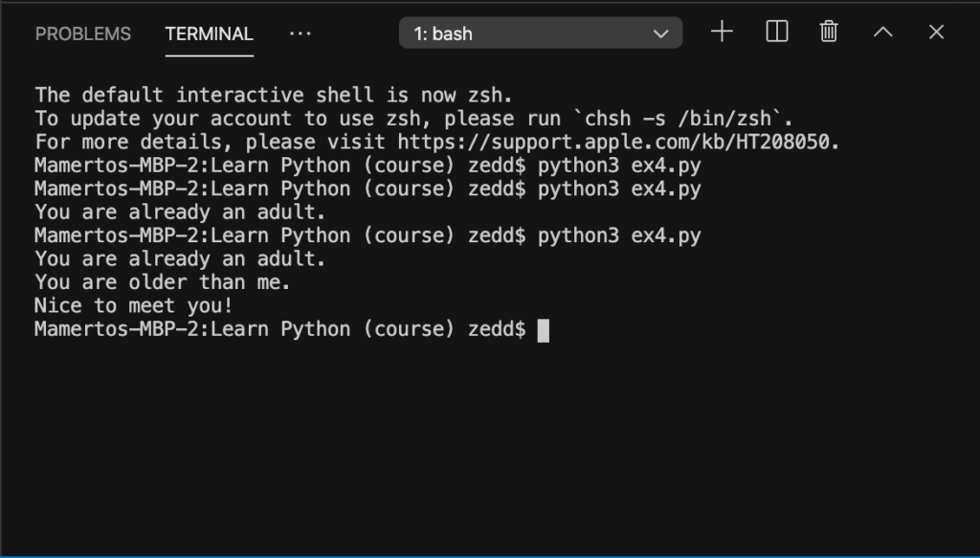Select the TERMINAL tab
980x558 pixels.
point(209,33)
